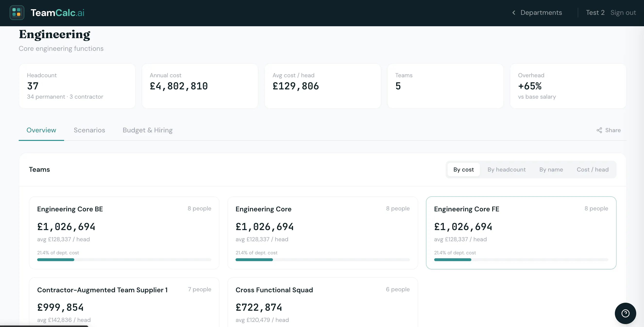Click the £722,874 cost value
The height and width of the screenshot is (327, 644).
[x=259, y=308]
